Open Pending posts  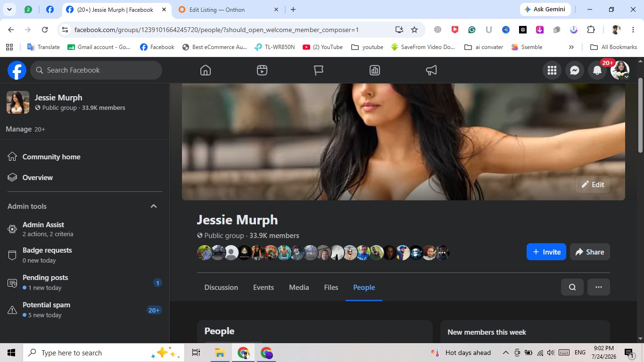tap(85, 282)
